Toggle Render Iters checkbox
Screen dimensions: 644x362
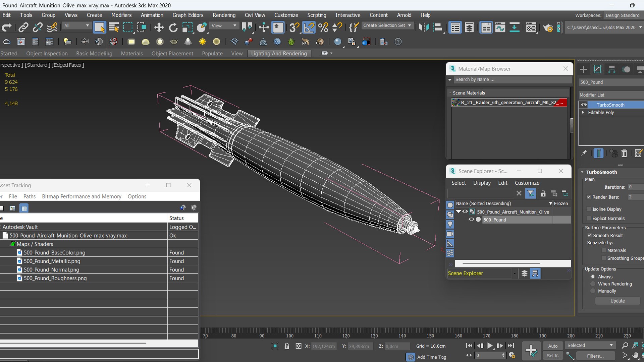point(589,197)
